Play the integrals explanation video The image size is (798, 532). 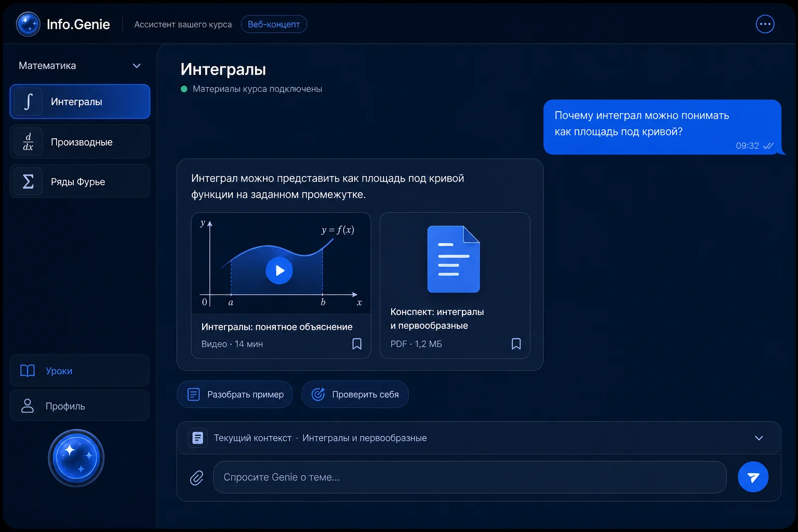[279, 271]
